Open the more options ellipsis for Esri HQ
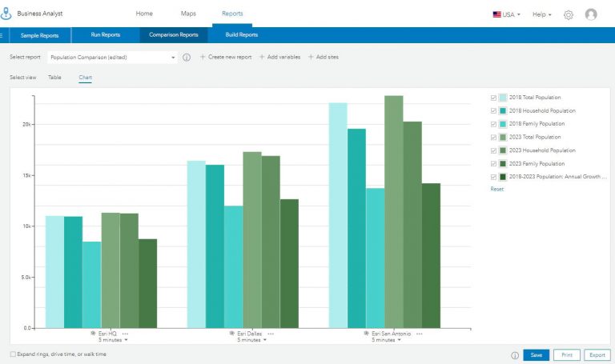This screenshot has width=615, height=364. tap(125, 334)
